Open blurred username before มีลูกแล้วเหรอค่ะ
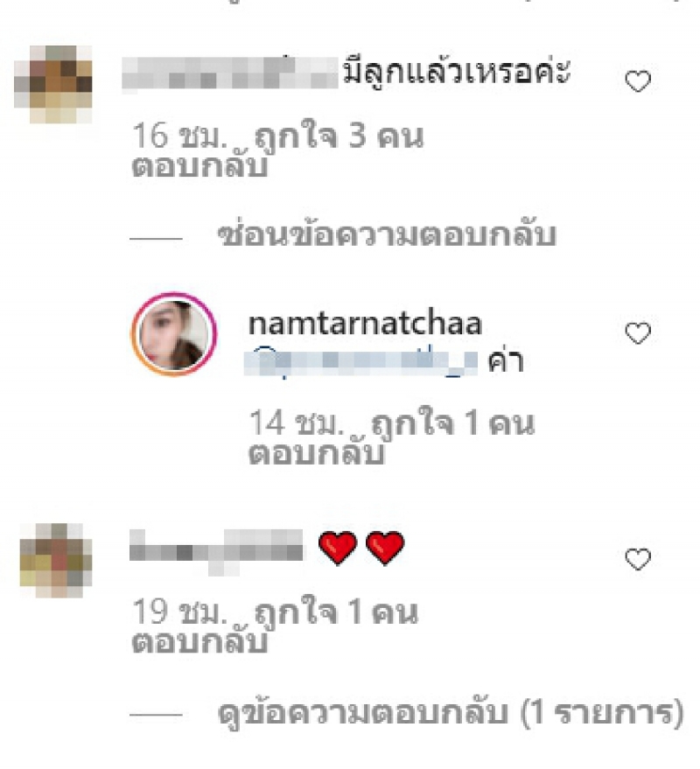Viewport: 700px width, 769px height. (229, 73)
